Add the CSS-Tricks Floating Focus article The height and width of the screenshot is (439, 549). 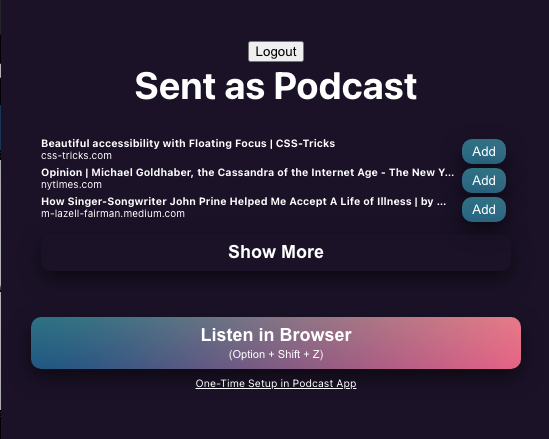click(484, 152)
